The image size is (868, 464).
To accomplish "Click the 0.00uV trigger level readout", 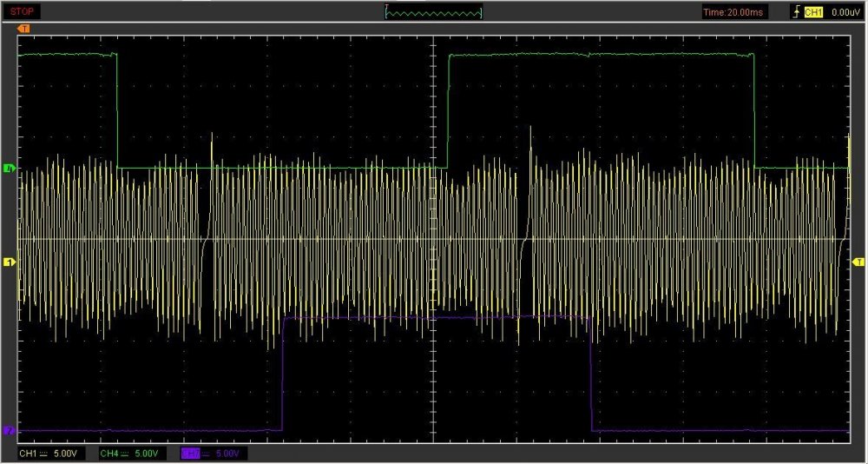I will click(x=845, y=12).
